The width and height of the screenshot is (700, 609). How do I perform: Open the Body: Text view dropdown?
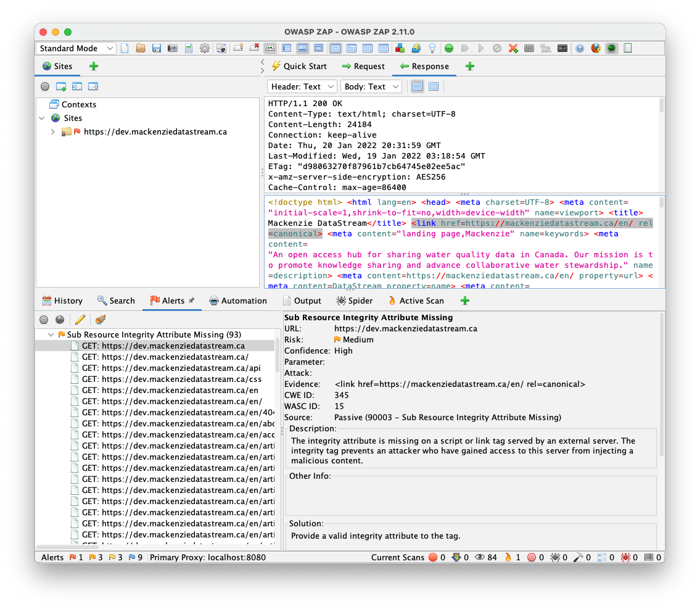click(x=371, y=86)
